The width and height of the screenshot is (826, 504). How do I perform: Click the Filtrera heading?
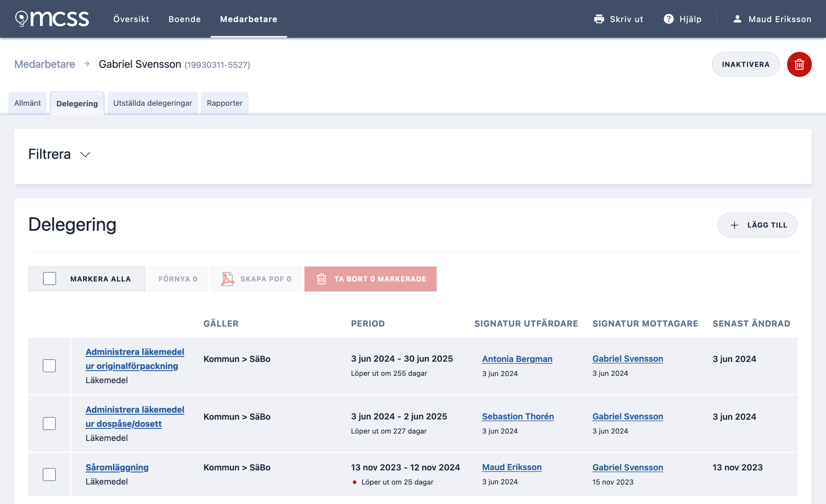pyautogui.click(x=49, y=154)
